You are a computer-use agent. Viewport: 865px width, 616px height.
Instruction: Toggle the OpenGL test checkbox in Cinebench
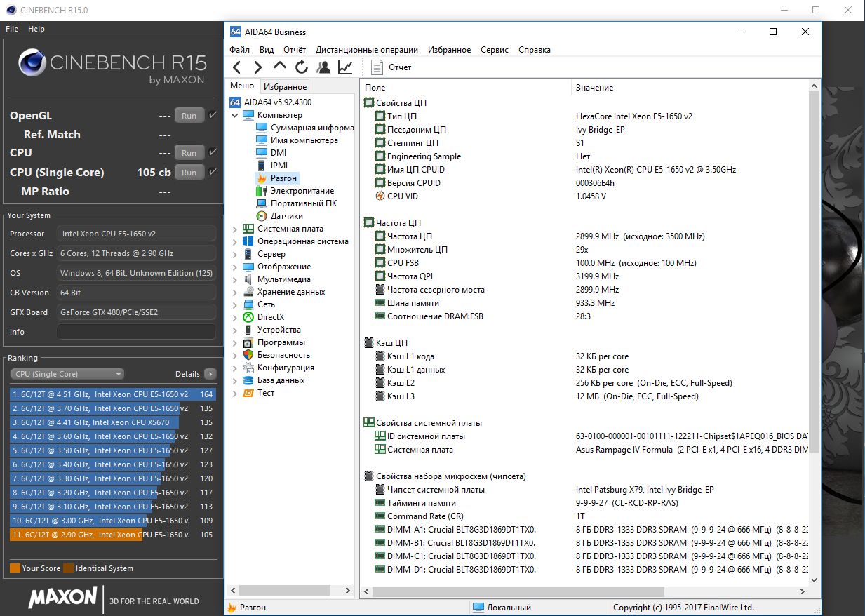tap(213, 115)
